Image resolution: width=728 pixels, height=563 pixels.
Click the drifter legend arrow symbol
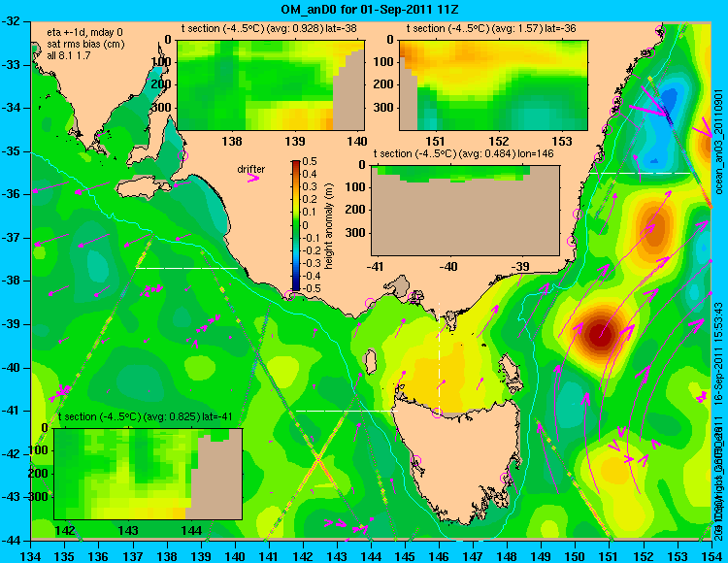(x=253, y=178)
